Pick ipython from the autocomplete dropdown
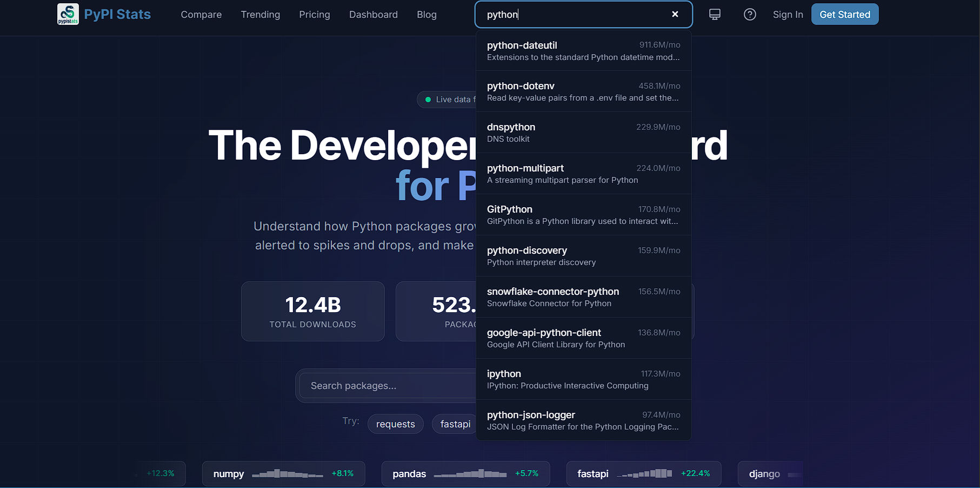Screen dimensions: 980x488 pyautogui.click(x=583, y=379)
